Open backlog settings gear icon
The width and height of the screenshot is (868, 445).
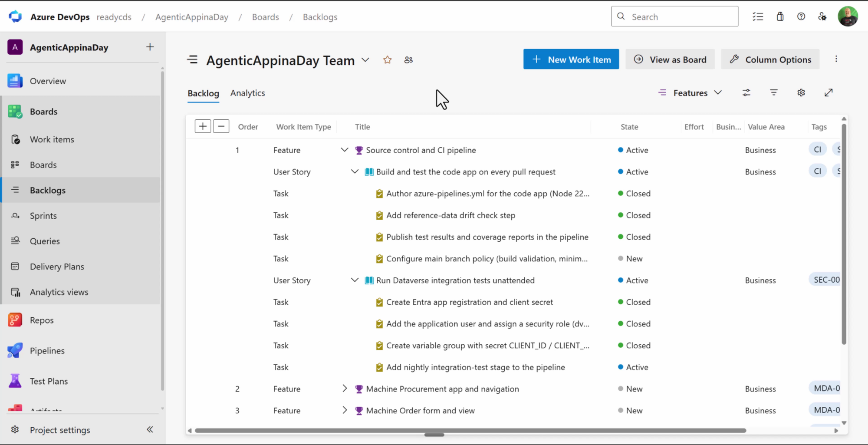click(801, 92)
